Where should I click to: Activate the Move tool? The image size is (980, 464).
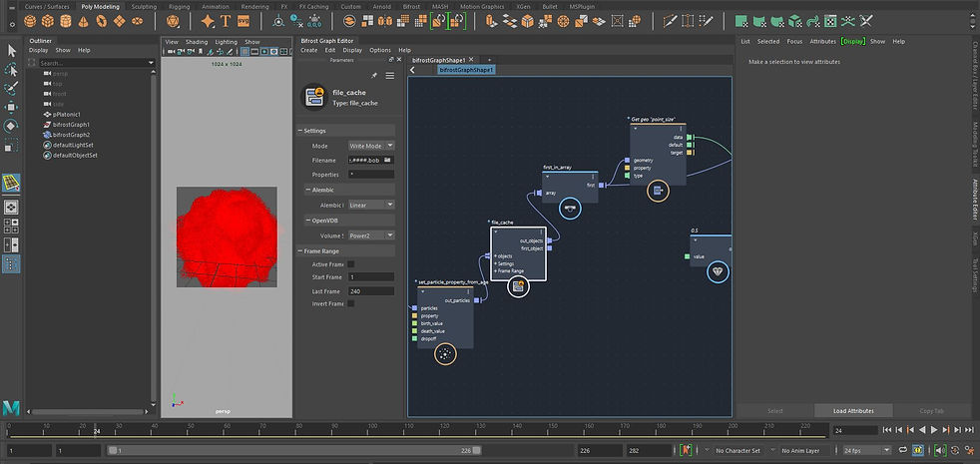(11, 108)
